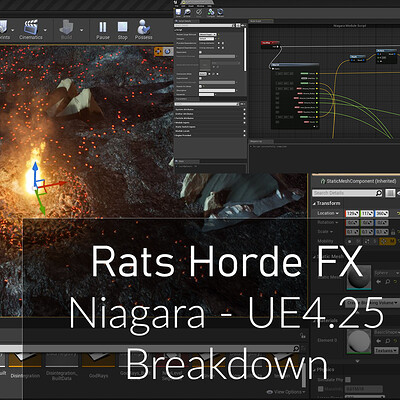
Task: Open Edit menu in Niagara script editor
Action: tap(184, 6)
